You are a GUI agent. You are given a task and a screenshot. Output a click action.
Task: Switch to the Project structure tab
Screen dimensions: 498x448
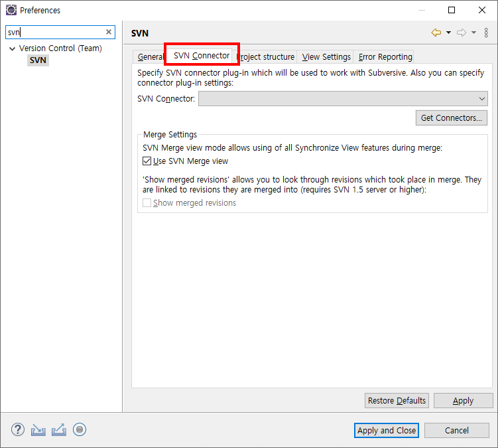[x=267, y=57]
